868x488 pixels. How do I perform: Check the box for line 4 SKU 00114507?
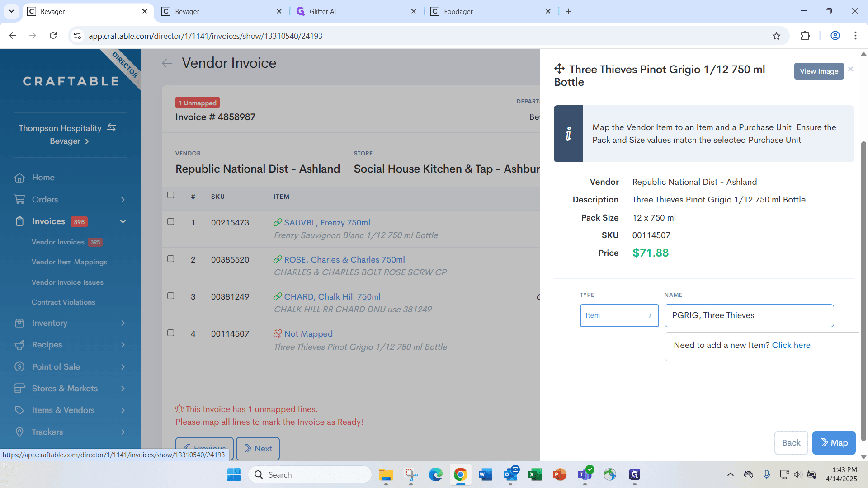[x=170, y=333]
